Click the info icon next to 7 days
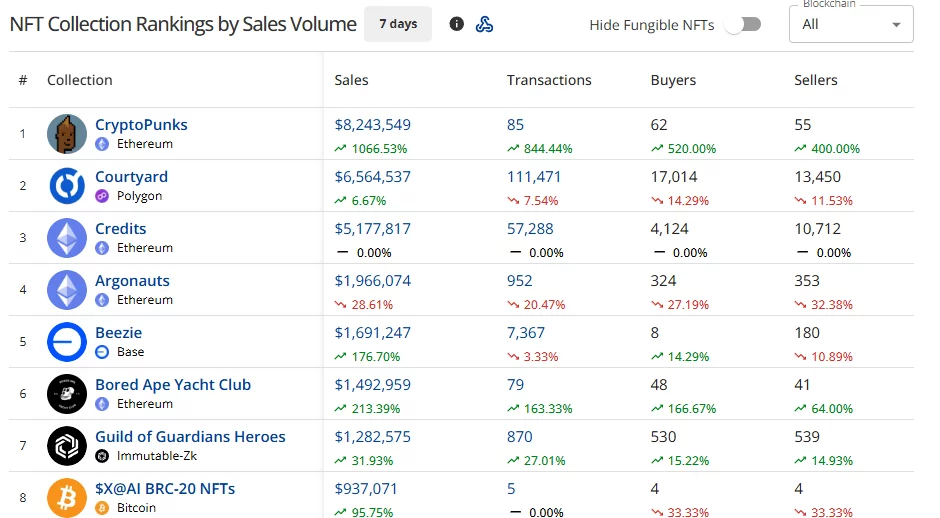This screenshot has height=518, width=940. 456,24
